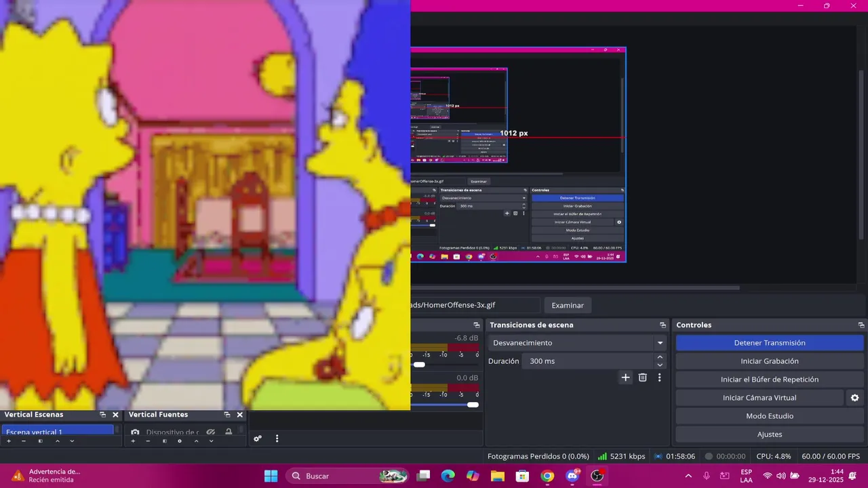This screenshot has height=488, width=868.
Task: Show hidden system tray icons chevron
Action: pyautogui.click(x=688, y=476)
